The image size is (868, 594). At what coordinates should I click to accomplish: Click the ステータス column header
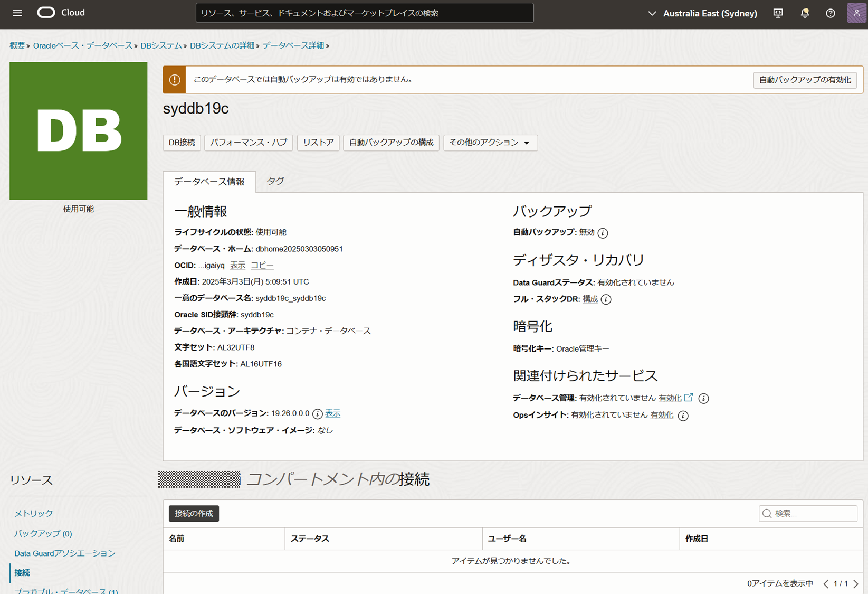384,539
